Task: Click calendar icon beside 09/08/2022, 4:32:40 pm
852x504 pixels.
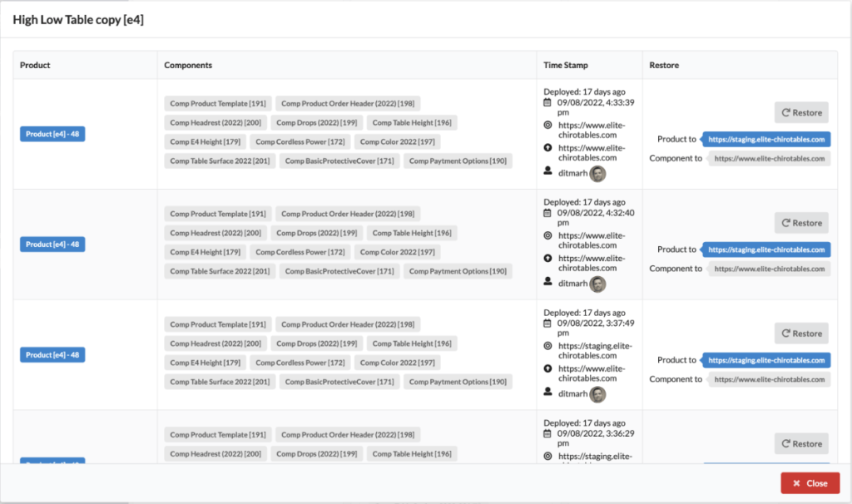Action: click(547, 213)
